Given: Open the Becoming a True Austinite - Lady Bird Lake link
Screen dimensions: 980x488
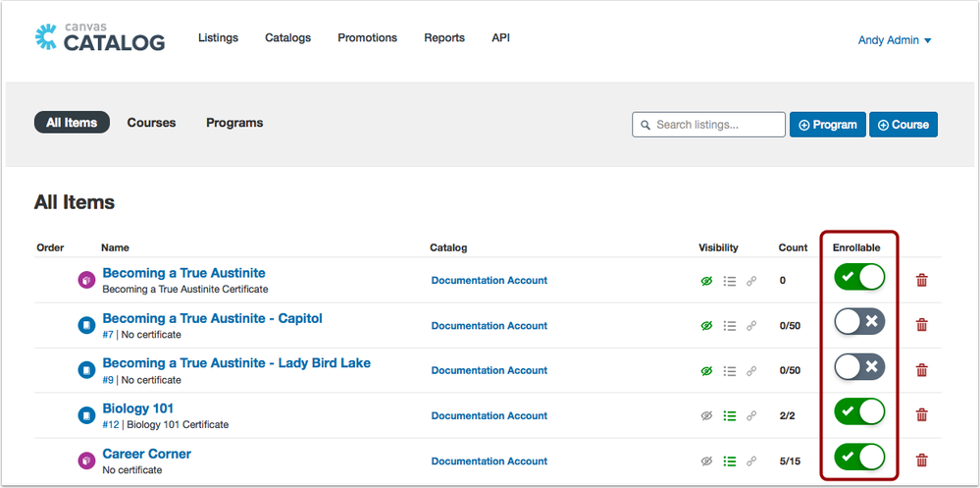Looking at the screenshot, I should tap(236, 363).
